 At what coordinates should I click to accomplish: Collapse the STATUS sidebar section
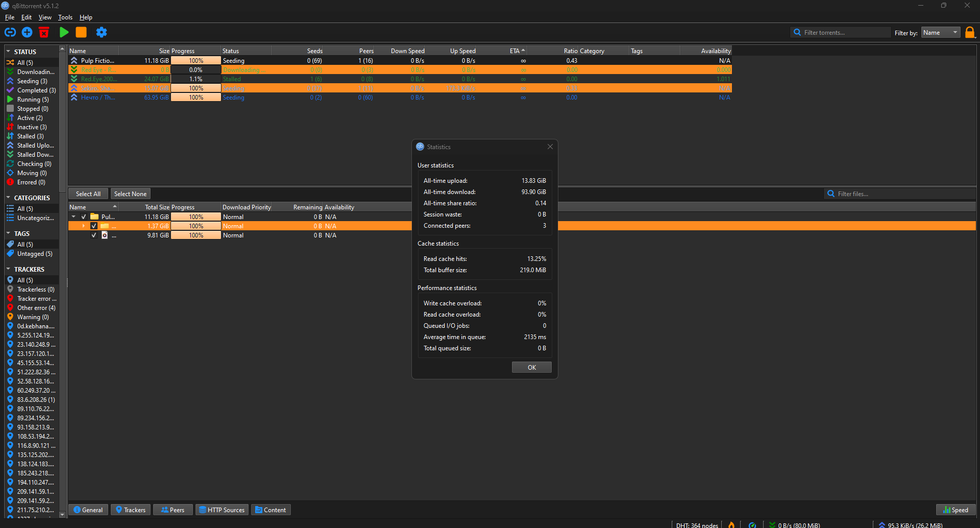pos(8,52)
